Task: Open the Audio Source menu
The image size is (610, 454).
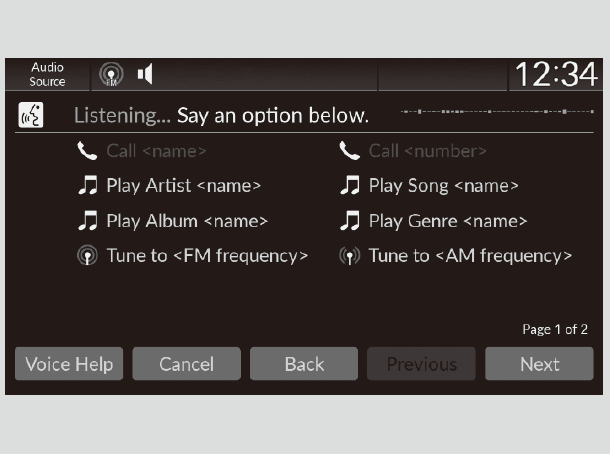Action: pyautogui.click(x=47, y=75)
